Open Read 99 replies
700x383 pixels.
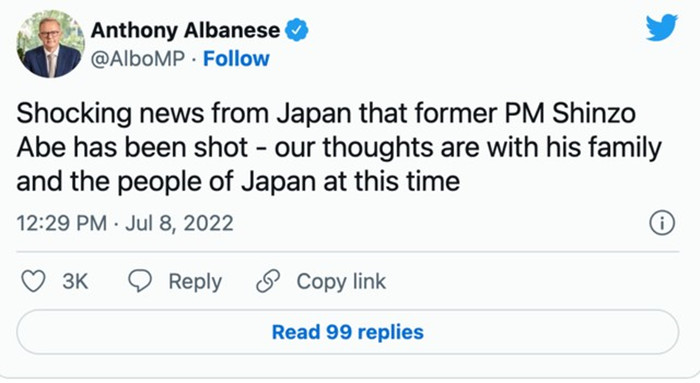click(x=348, y=332)
